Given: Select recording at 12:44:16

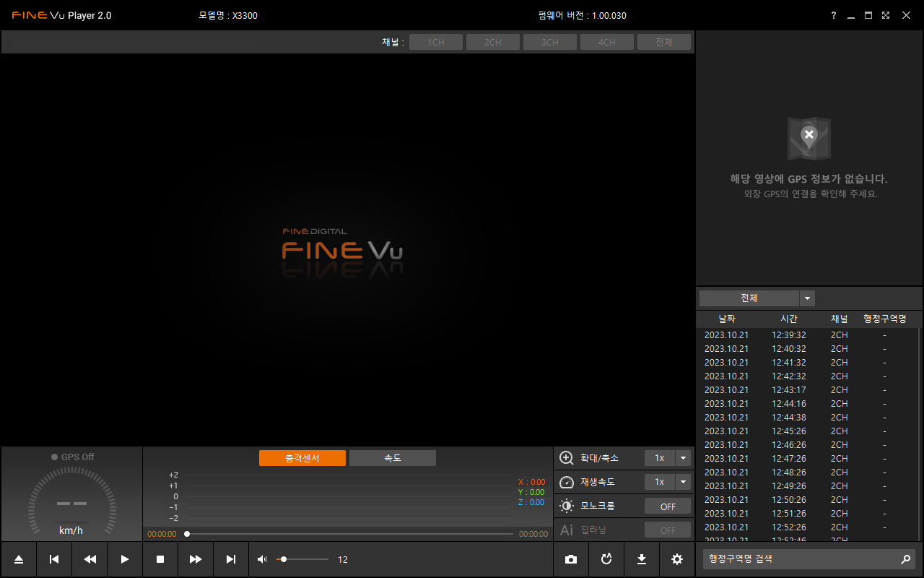Looking at the screenshot, I should point(807,404).
